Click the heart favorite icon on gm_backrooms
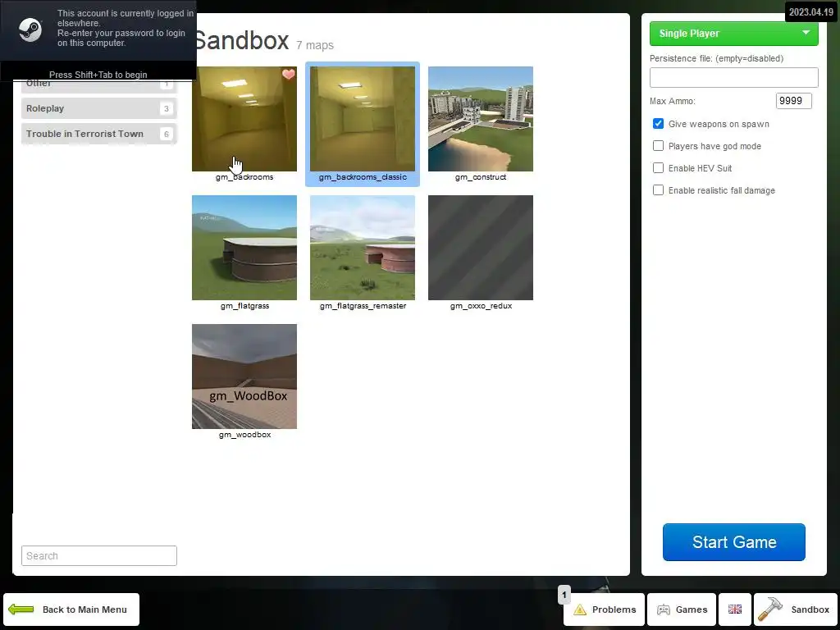 click(289, 75)
